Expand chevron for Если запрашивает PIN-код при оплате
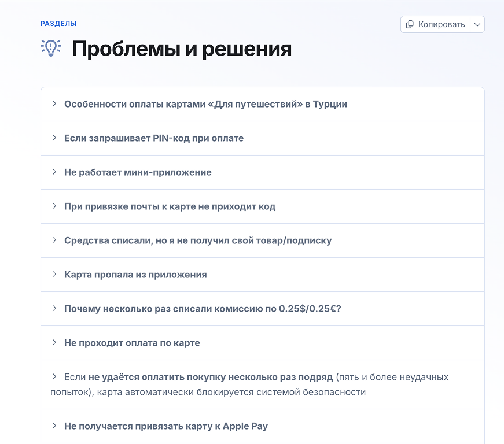This screenshot has height=444, width=504. [54, 138]
